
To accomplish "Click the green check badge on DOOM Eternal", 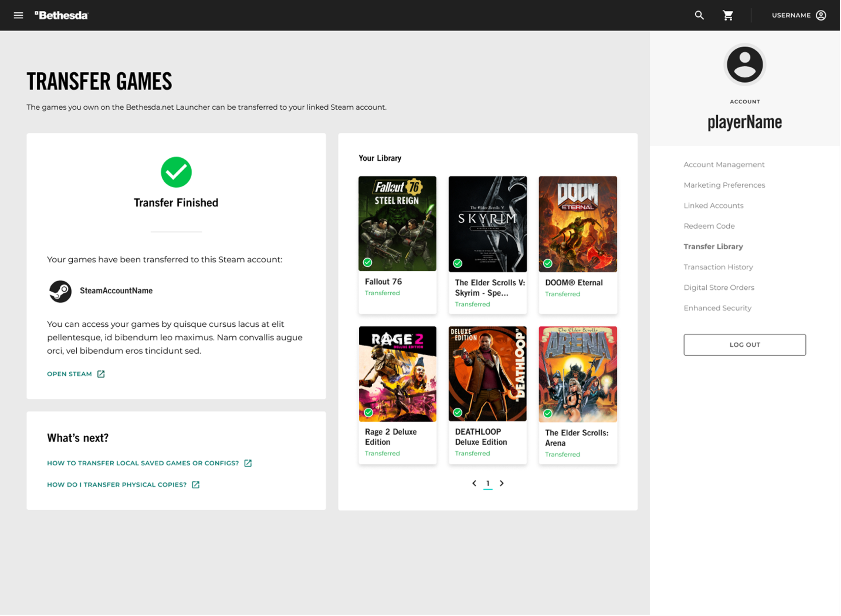I will tap(548, 264).
